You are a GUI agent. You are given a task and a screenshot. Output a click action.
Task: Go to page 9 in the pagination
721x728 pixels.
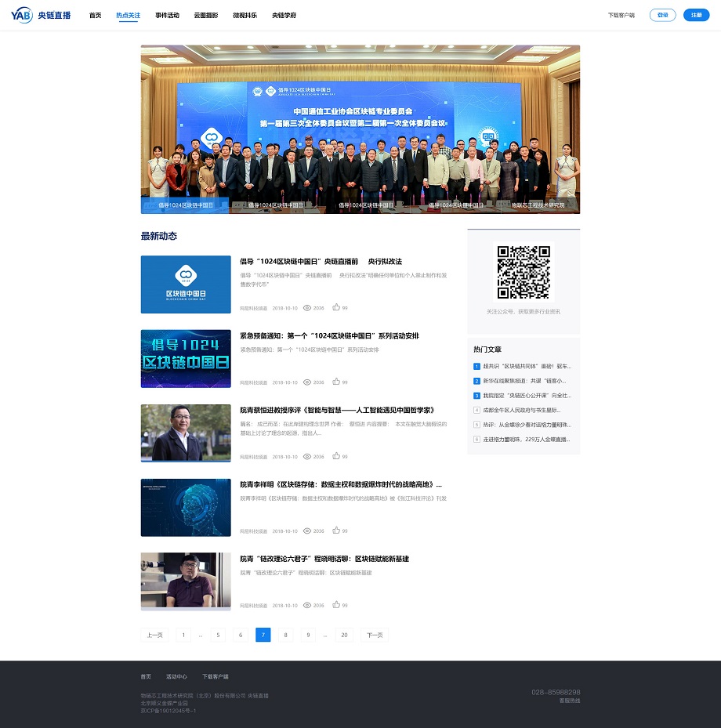tap(308, 635)
